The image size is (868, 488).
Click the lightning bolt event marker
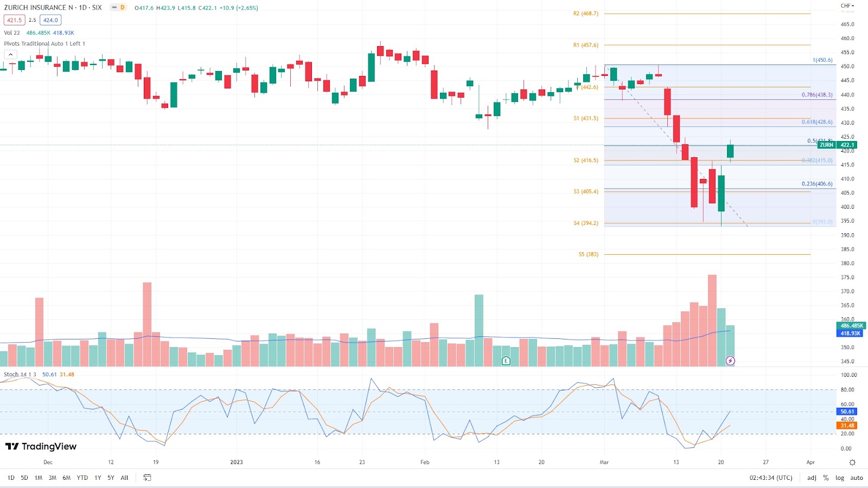(x=730, y=361)
